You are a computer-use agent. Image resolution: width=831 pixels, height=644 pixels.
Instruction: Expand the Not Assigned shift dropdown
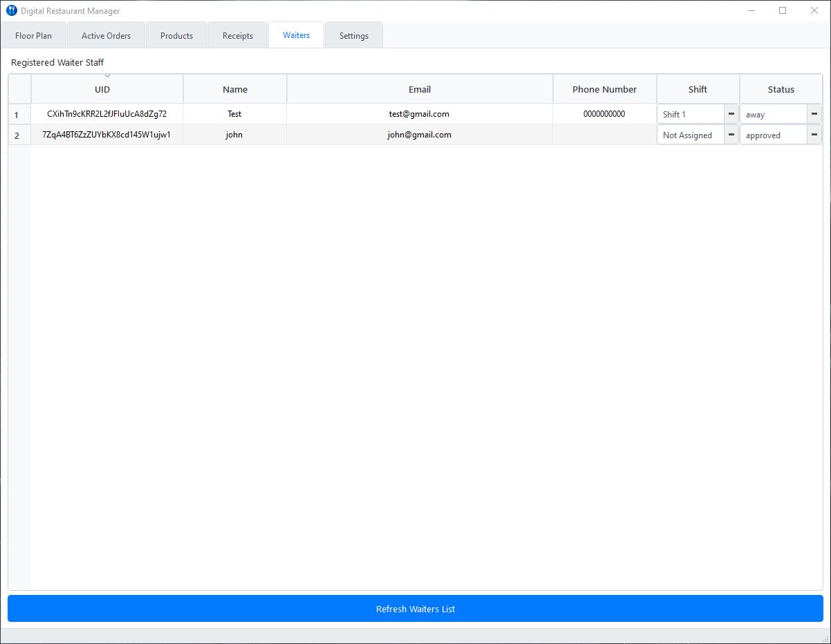pyautogui.click(x=731, y=135)
